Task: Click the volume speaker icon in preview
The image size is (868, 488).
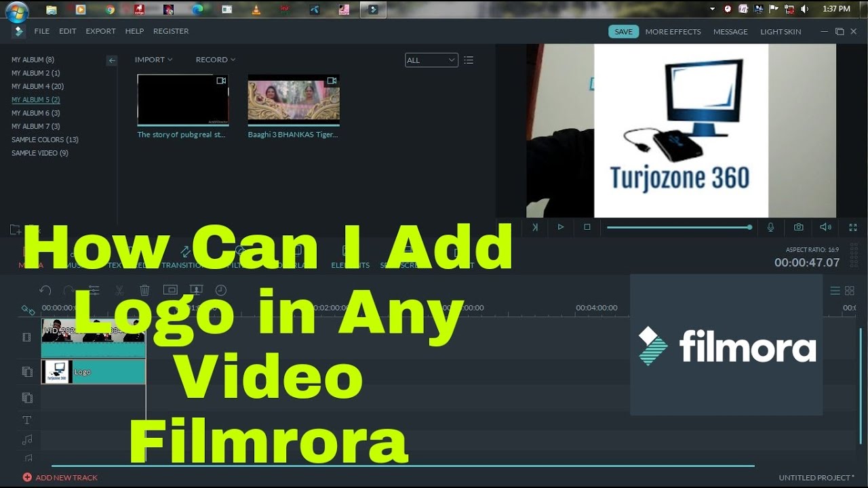Action: click(825, 227)
